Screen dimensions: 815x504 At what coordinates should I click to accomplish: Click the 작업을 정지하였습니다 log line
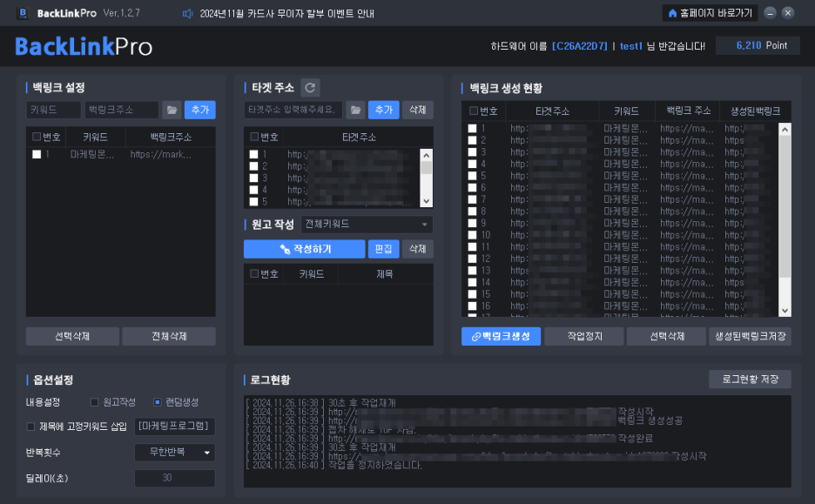pos(333,465)
